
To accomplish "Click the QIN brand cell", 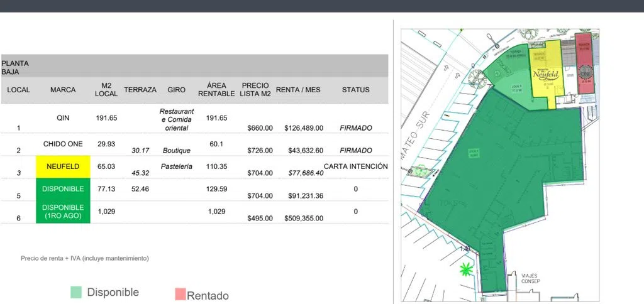I will tap(64, 118).
